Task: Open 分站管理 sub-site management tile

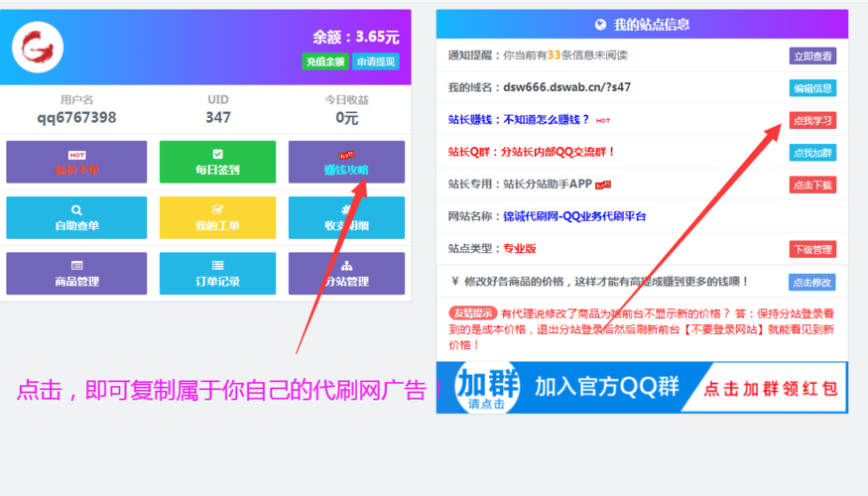Action: tap(346, 274)
